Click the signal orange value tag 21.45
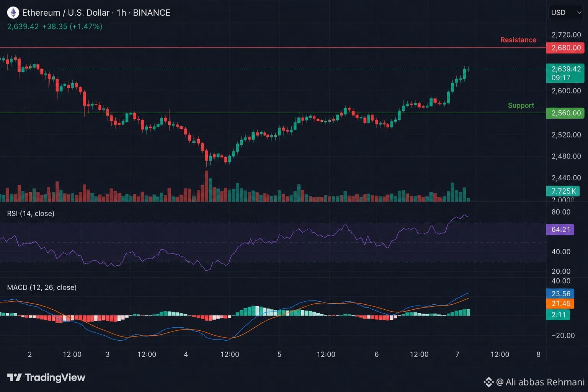This screenshot has height=392, width=588. [x=560, y=304]
